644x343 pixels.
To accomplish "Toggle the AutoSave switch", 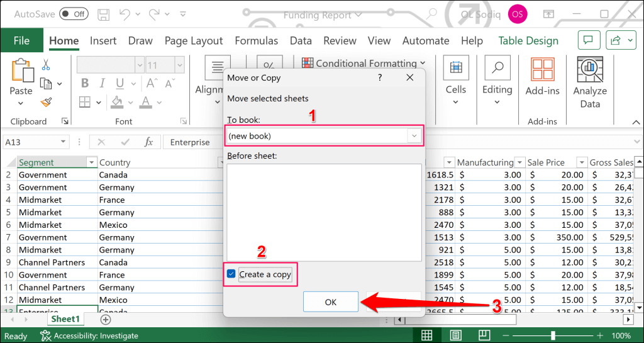I will point(74,14).
